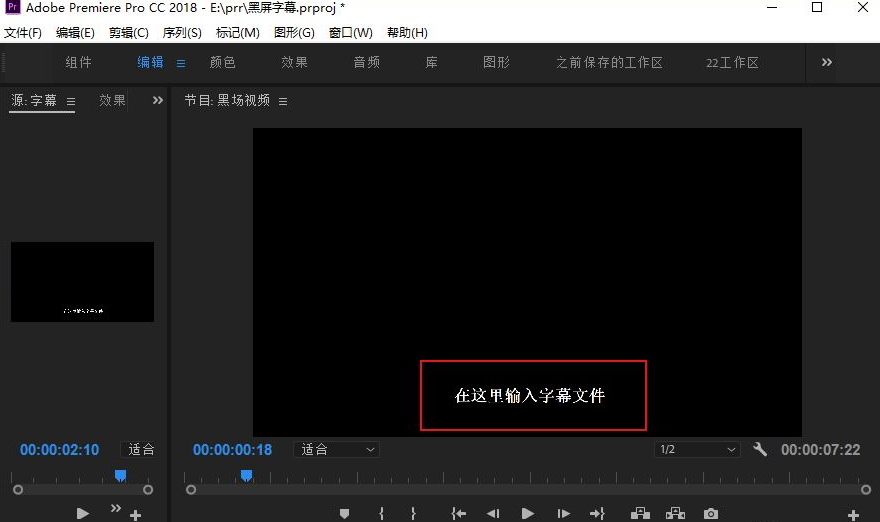Switch to the 库 workspace

click(432, 62)
